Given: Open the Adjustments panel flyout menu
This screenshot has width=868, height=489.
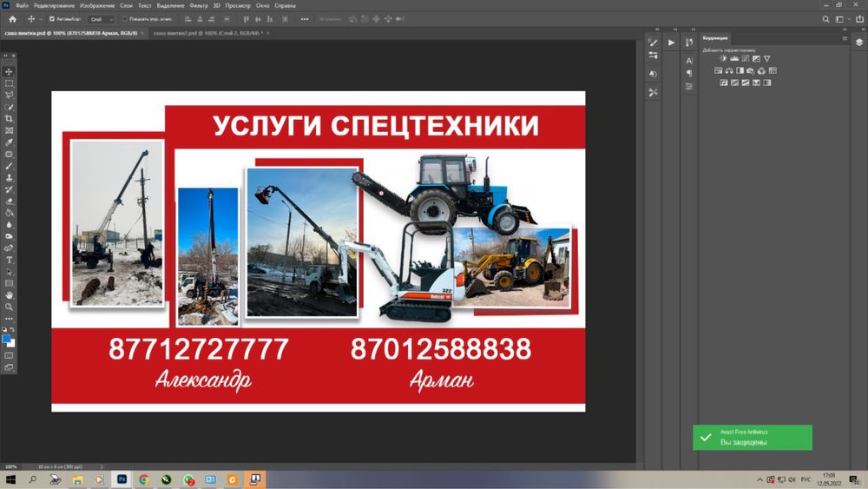Looking at the screenshot, I should pos(845,38).
